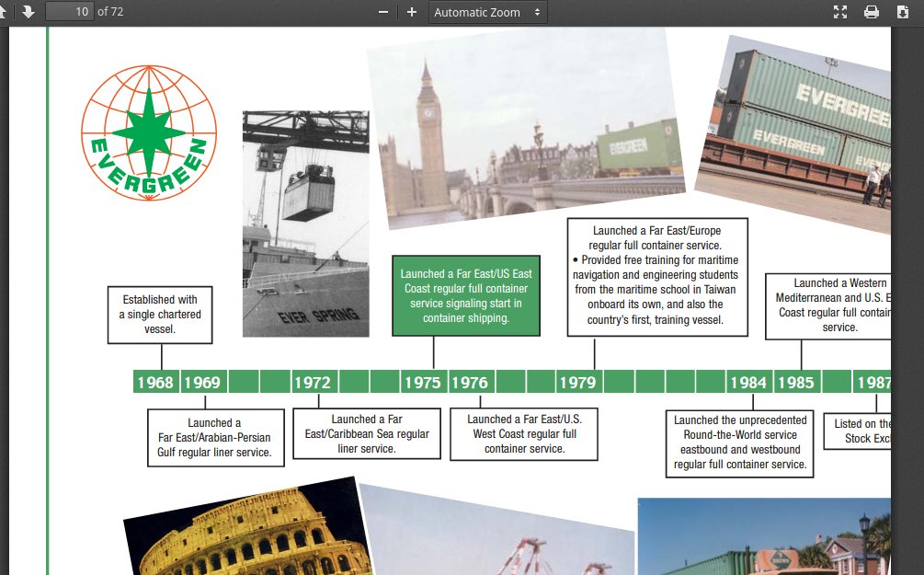Select the 1985 timeline marker

[796, 382]
